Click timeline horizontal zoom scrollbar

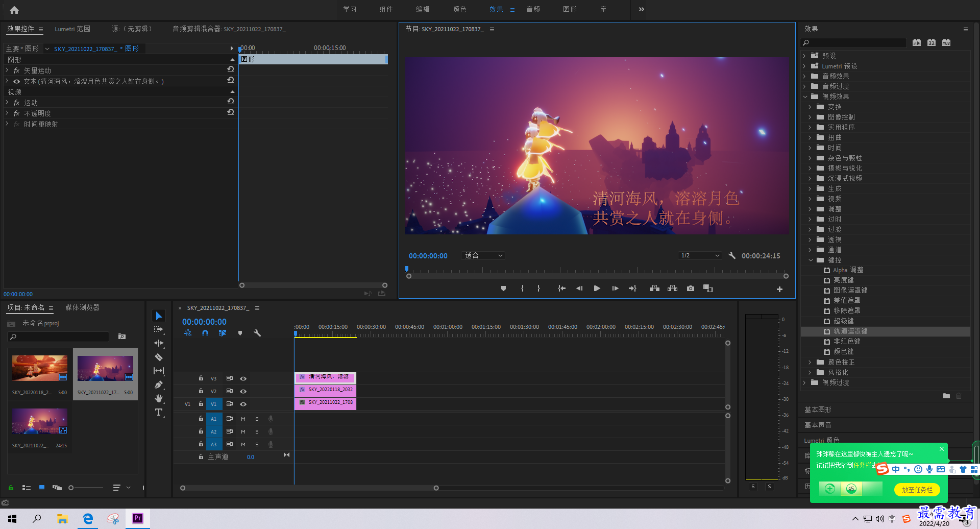(309, 488)
